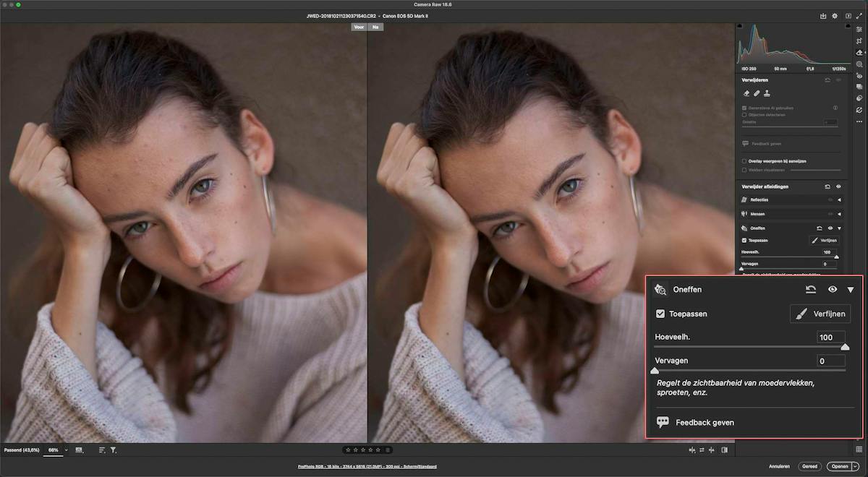Open the ProPhoto RGB workflow options link

tap(367, 466)
